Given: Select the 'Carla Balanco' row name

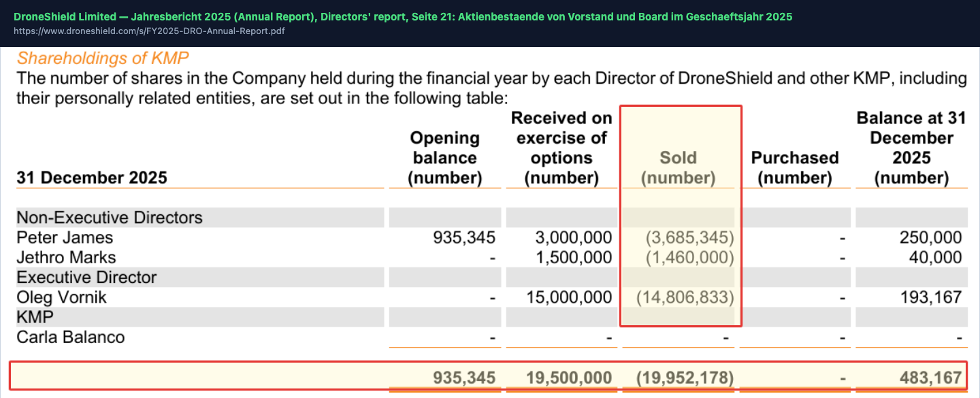Looking at the screenshot, I should pos(71,337).
